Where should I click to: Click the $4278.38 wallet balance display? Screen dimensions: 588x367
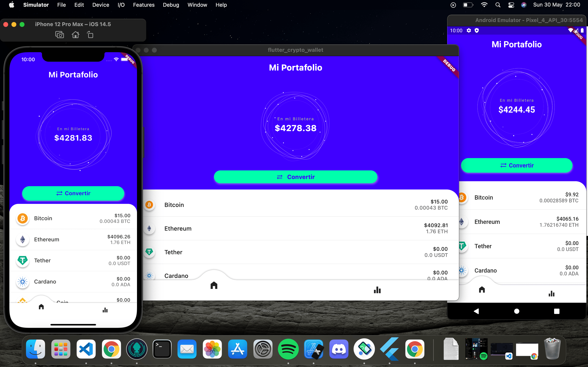point(295,128)
